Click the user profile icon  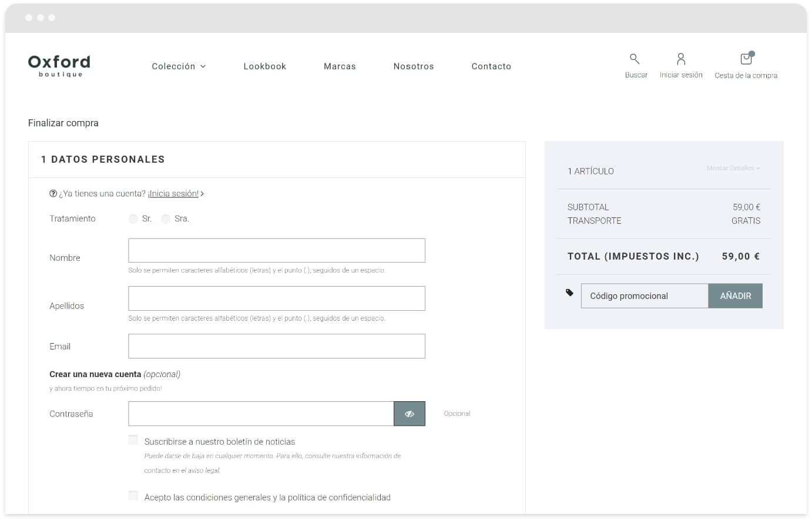pyautogui.click(x=681, y=59)
